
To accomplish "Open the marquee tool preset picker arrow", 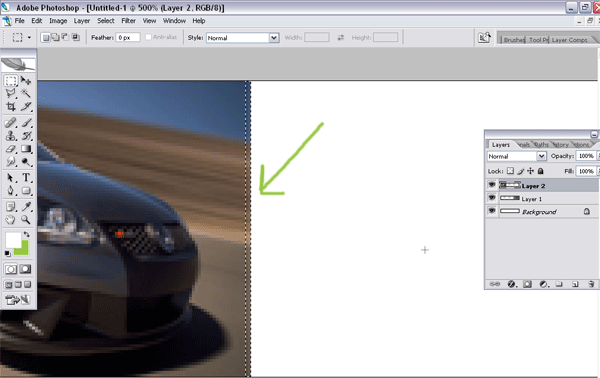I will 29,37.
